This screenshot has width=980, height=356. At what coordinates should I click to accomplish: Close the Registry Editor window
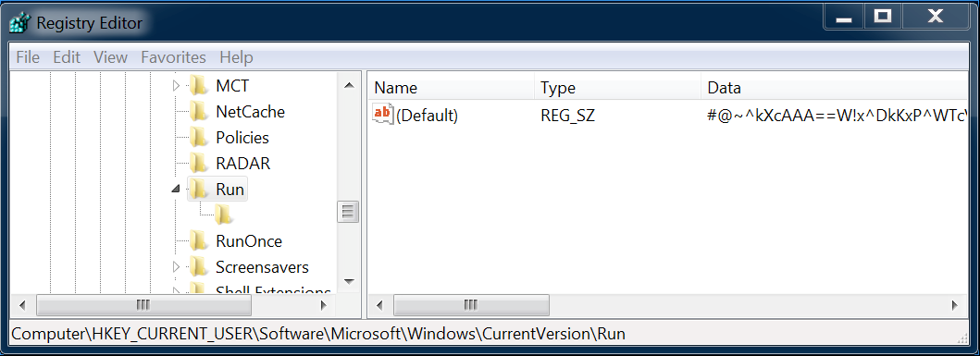[x=935, y=18]
